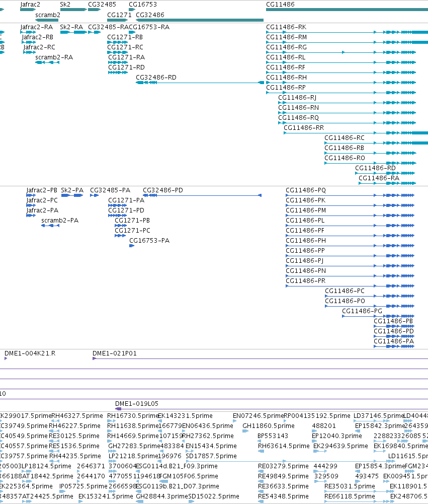Select protein label Jafrac2-PB
The image size is (428, 504).
(x=42, y=190)
